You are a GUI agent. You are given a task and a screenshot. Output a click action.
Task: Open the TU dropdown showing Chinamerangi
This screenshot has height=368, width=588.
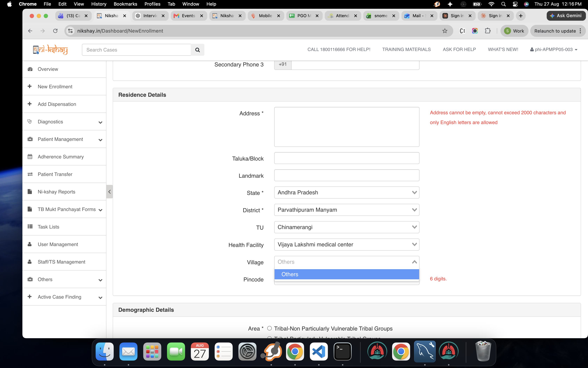(x=347, y=227)
